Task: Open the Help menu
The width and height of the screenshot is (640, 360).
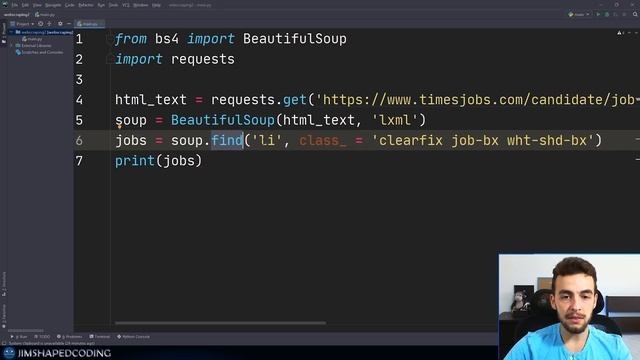Action: click(x=156, y=5)
